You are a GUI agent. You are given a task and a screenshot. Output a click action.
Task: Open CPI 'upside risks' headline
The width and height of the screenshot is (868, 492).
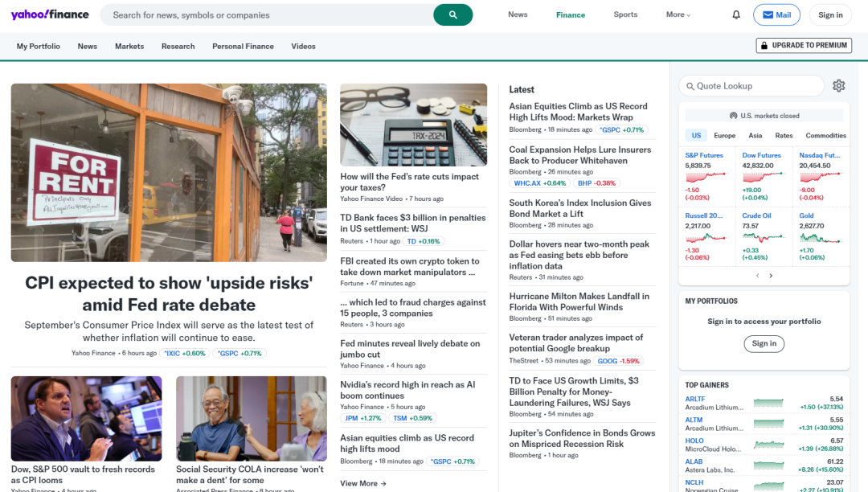(169, 294)
